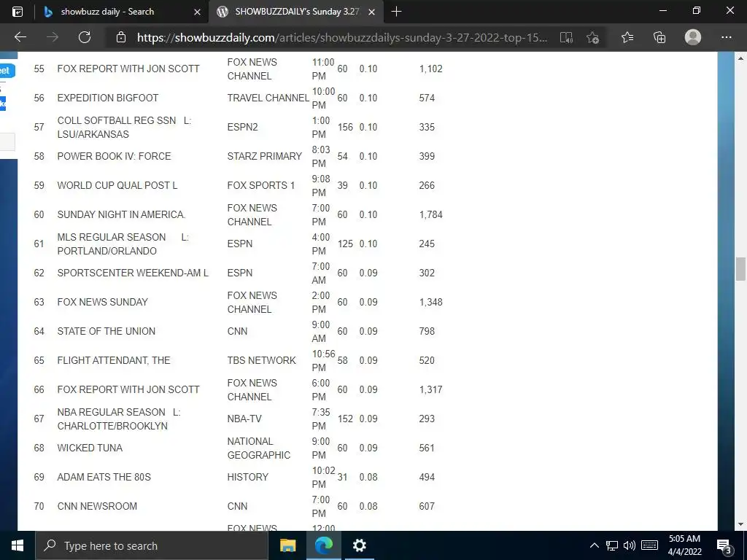This screenshot has height=560, width=747.
Task: Open Microsoft Edge taskbar icon
Action: pyautogui.click(x=323, y=545)
